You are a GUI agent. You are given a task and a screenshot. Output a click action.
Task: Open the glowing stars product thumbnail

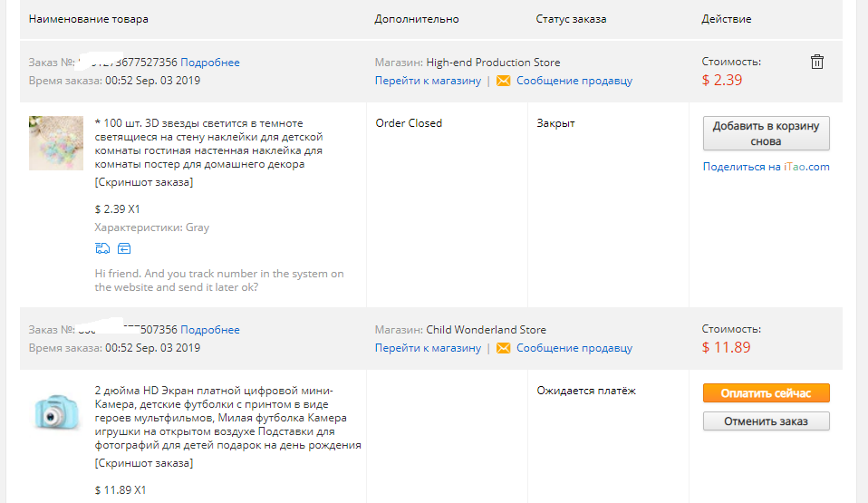[x=56, y=143]
